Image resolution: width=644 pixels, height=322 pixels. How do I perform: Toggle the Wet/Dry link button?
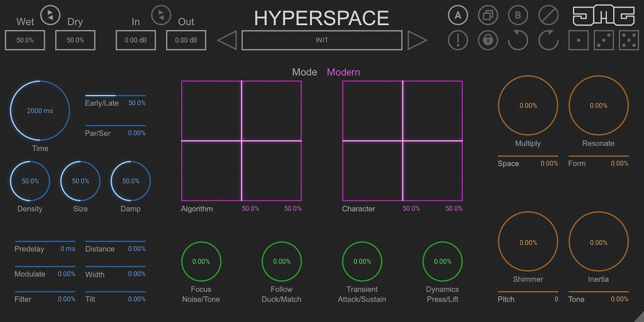[50, 15]
